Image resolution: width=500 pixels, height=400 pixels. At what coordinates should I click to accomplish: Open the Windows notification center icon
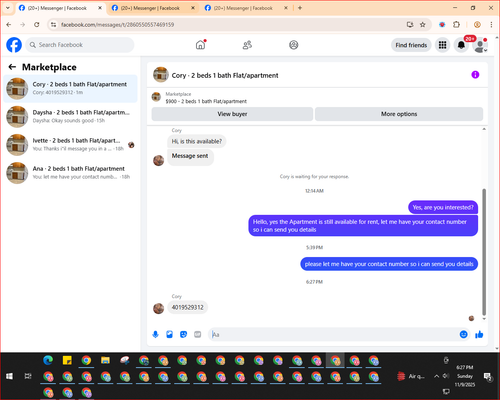pyautogui.click(x=488, y=376)
